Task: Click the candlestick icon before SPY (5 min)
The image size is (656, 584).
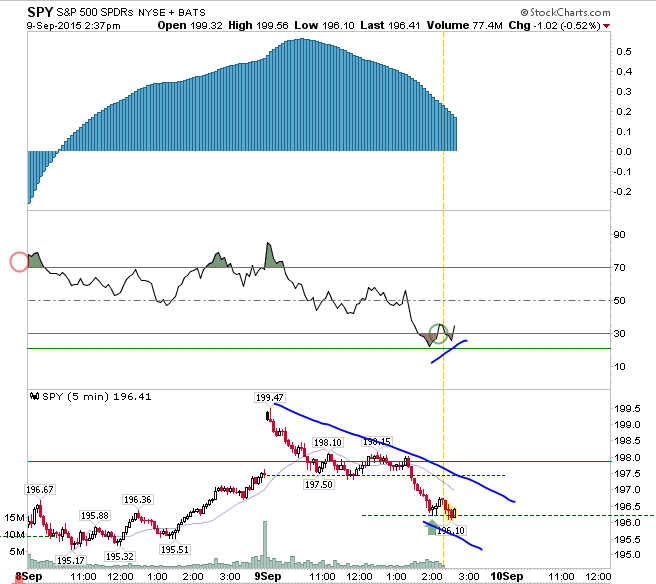Action: pos(34,396)
